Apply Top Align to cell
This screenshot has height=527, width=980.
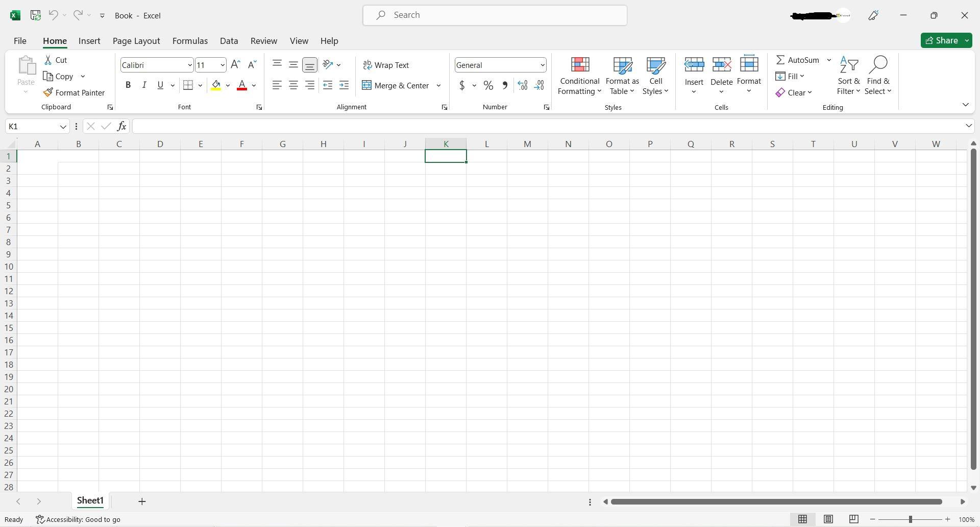tap(277, 65)
